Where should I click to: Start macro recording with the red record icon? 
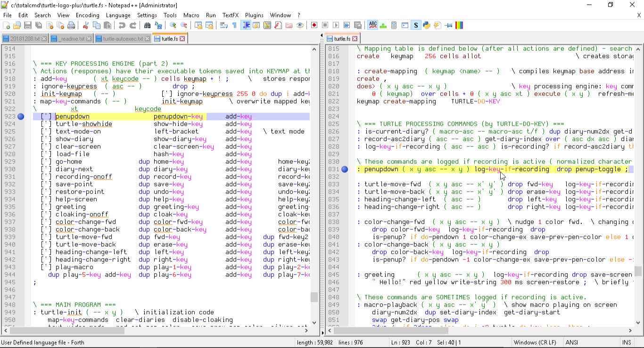point(314,26)
